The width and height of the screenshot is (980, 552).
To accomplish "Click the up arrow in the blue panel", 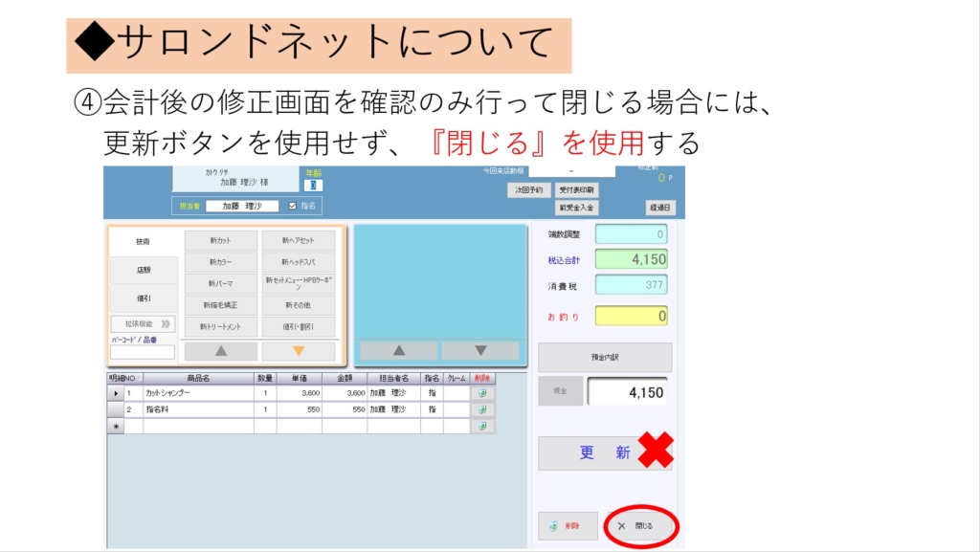I will [x=399, y=351].
